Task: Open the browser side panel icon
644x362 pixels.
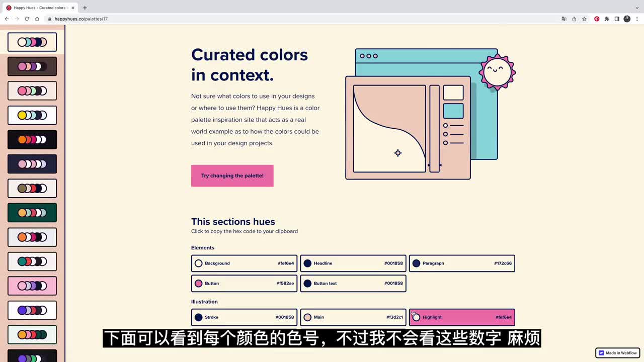Action: coord(617,19)
